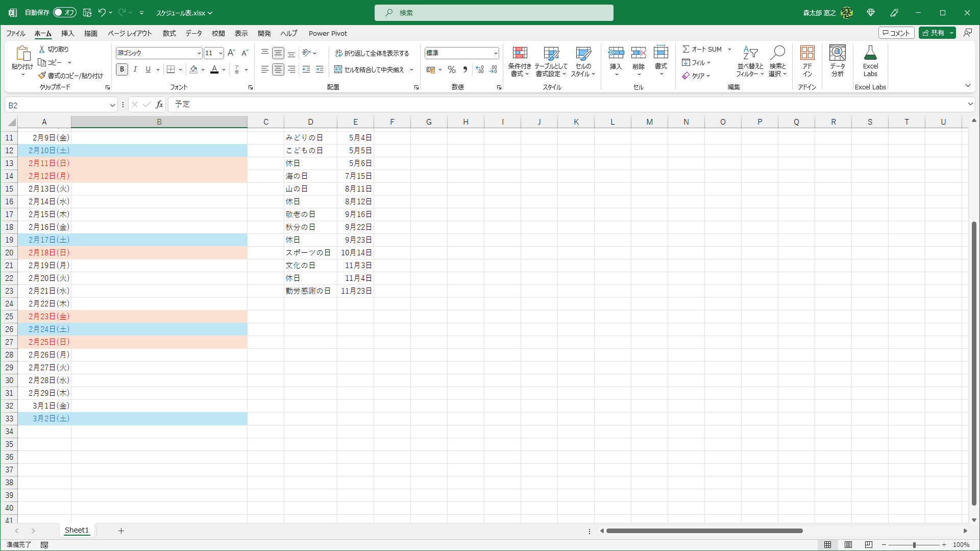Screen dimensions: 980x551
Task: Click the 共有 (Share) button
Action: click(x=934, y=33)
